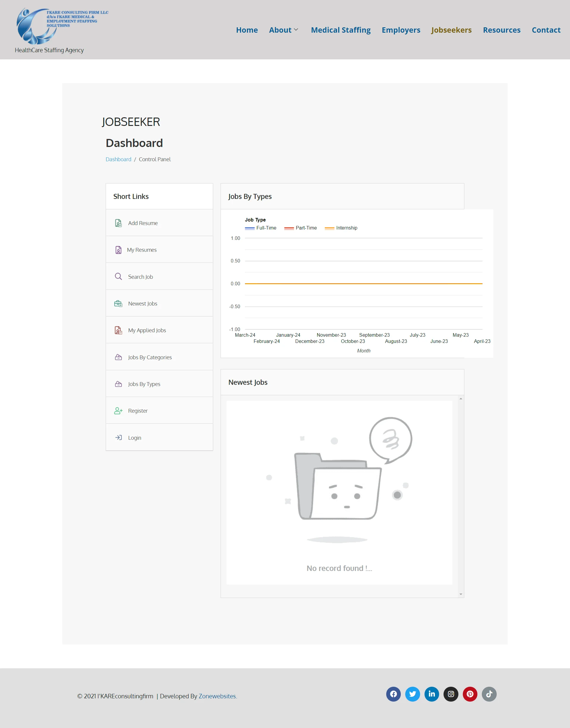Click the LinkedIn icon in the footer
The width and height of the screenshot is (570, 728).
pyautogui.click(x=431, y=694)
